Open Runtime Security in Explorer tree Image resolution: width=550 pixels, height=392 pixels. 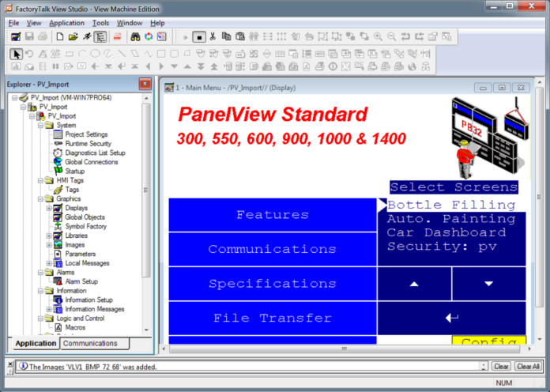(x=88, y=144)
